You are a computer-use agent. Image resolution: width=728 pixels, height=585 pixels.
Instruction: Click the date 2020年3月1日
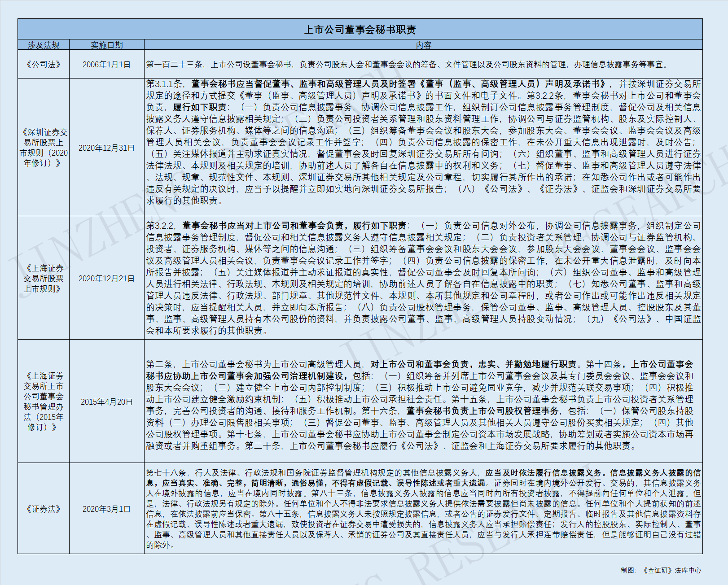pyautogui.click(x=107, y=509)
